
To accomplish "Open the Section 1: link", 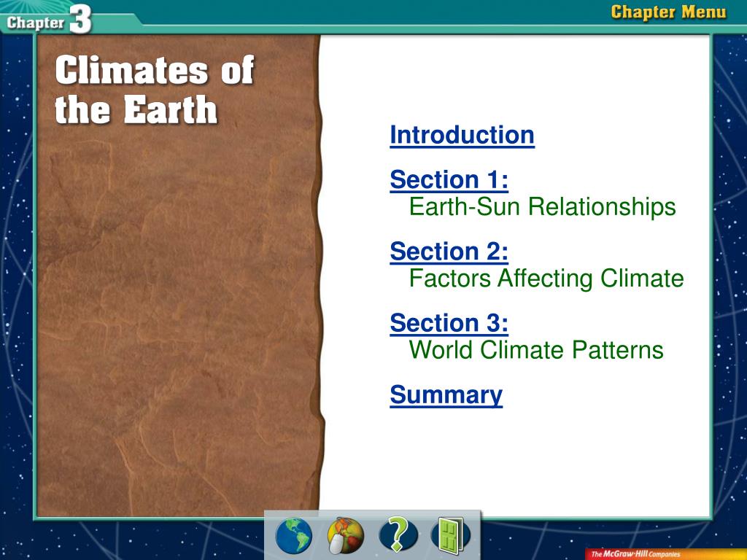I will coord(449,180).
